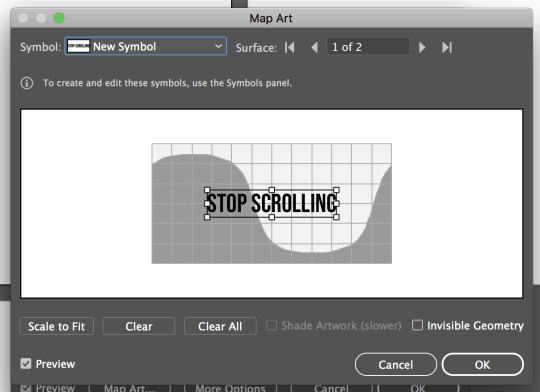
Task: Click Map Art... button in background dialog
Action: (129, 388)
